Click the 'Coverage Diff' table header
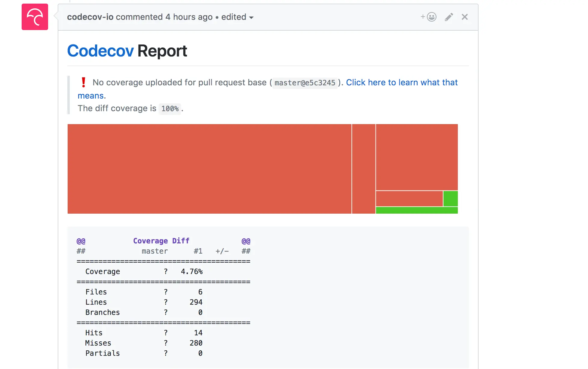The height and width of the screenshot is (369, 588). 161,241
